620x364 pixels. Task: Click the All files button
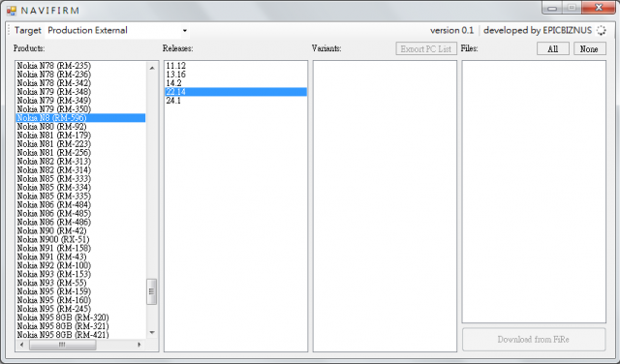553,49
